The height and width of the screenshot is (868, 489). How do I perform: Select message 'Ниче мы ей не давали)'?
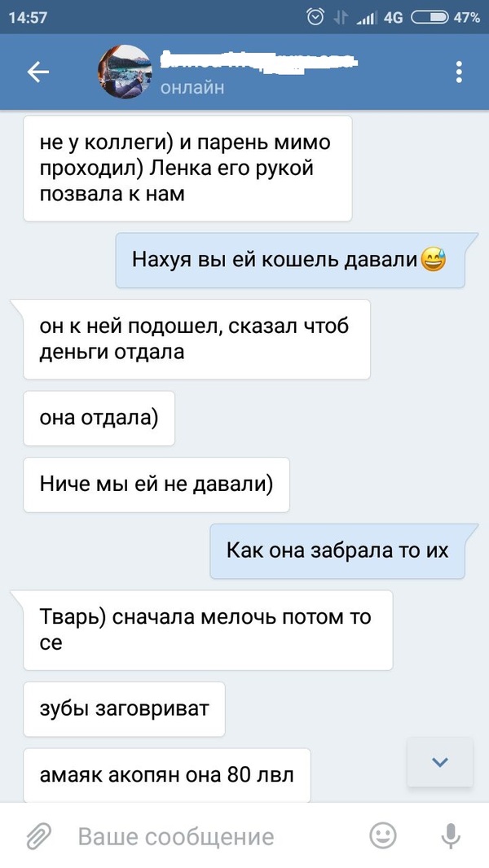[x=156, y=484]
